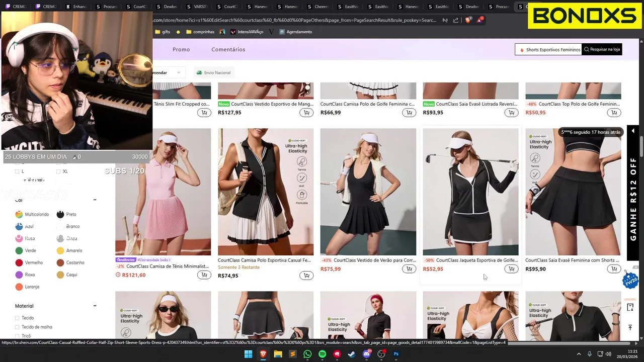Add the R$127,95 Vestido Esportivo to cart
The width and height of the screenshot is (644, 362).
coord(306,113)
